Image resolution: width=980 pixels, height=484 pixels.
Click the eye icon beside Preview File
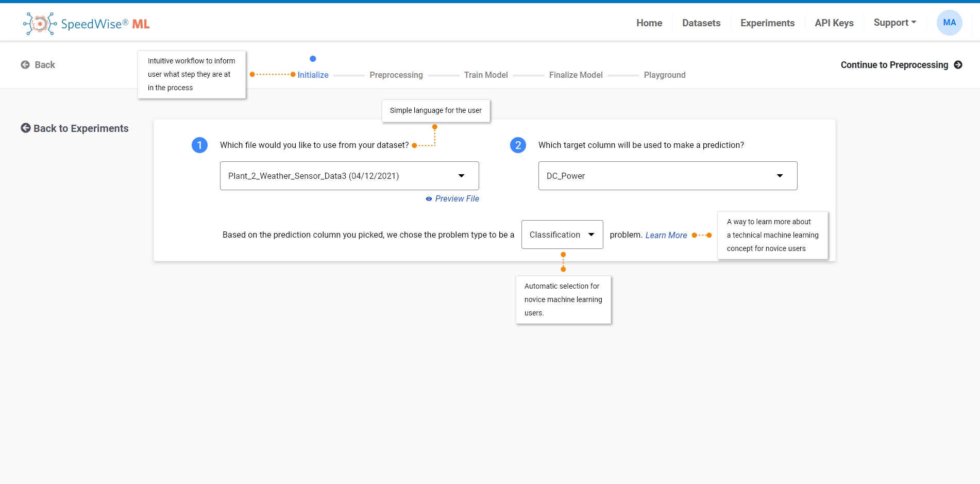(x=429, y=199)
